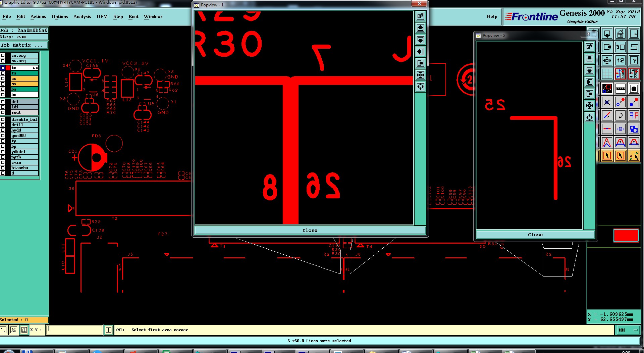Click the resize dimension tool icon
644x353 pixels.
pyautogui.click(x=620, y=129)
